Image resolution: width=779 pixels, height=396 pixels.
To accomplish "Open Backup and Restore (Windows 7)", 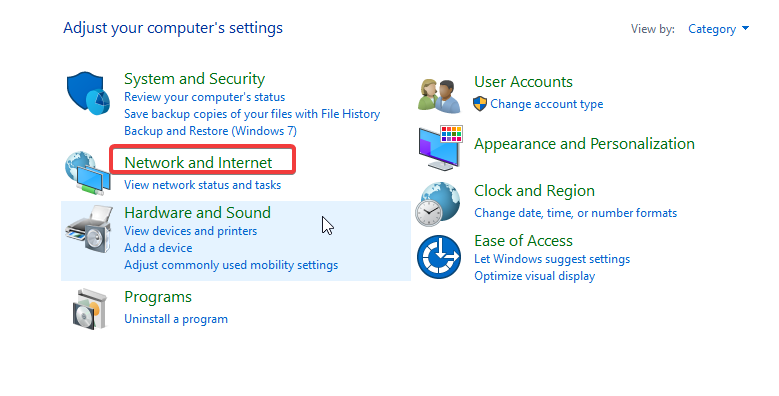I will (210, 131).
